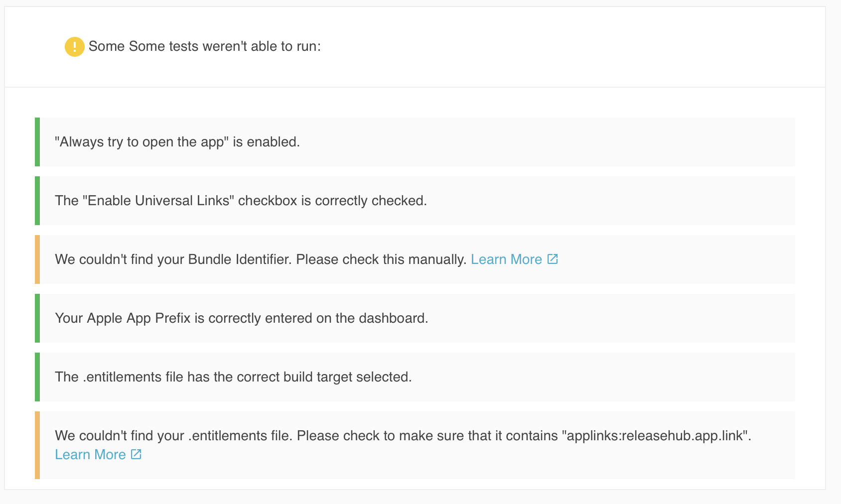Click orange status bar beside entitlements file warning
The height and width of the screenshot is (504, 841).
(37, 445)
